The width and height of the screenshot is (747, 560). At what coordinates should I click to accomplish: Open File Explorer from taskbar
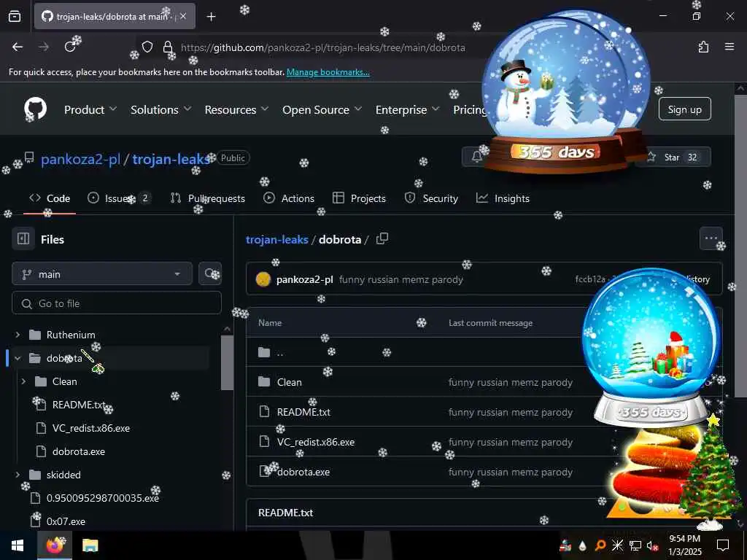(x=90, y=545)
